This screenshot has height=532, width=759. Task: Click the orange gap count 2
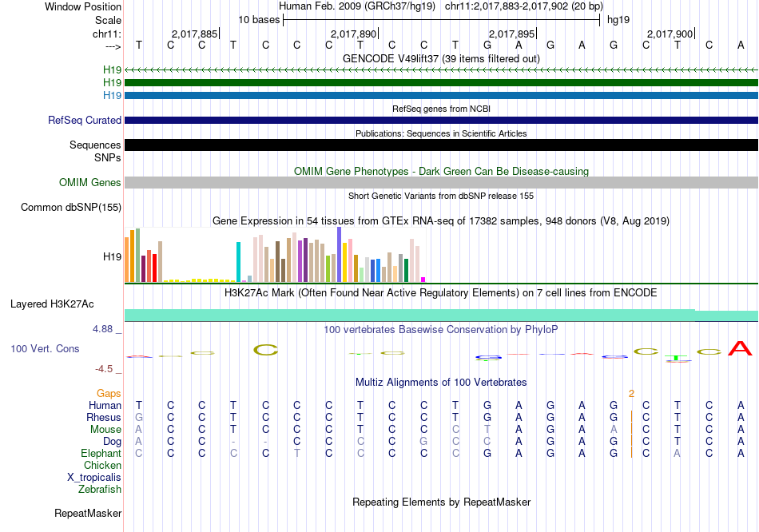coord(631,394)
